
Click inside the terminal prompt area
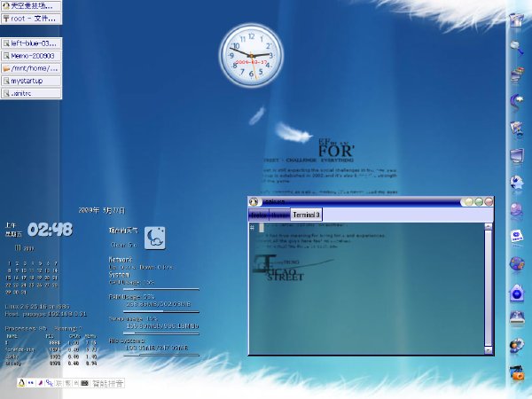click(364, 284)
